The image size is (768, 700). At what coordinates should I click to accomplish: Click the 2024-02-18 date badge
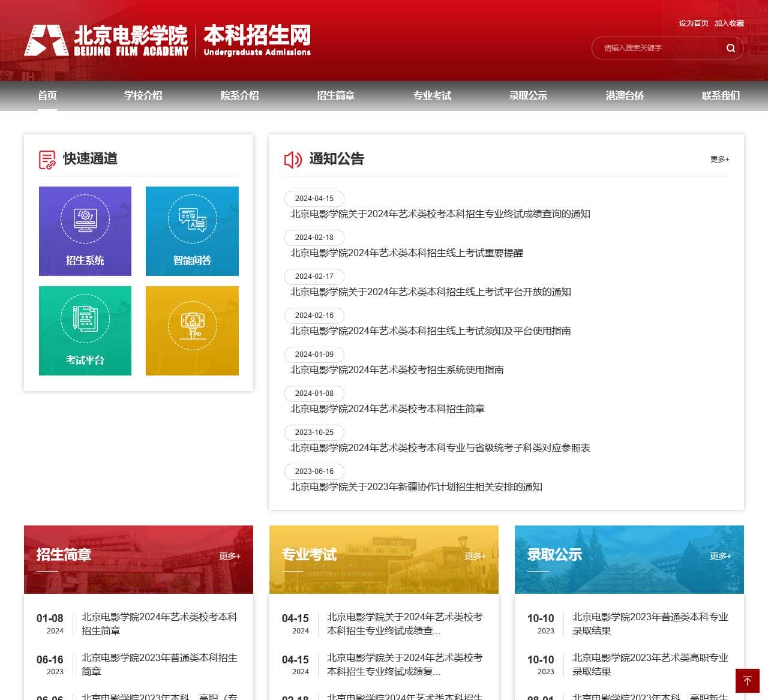click(x=314, y=238)
